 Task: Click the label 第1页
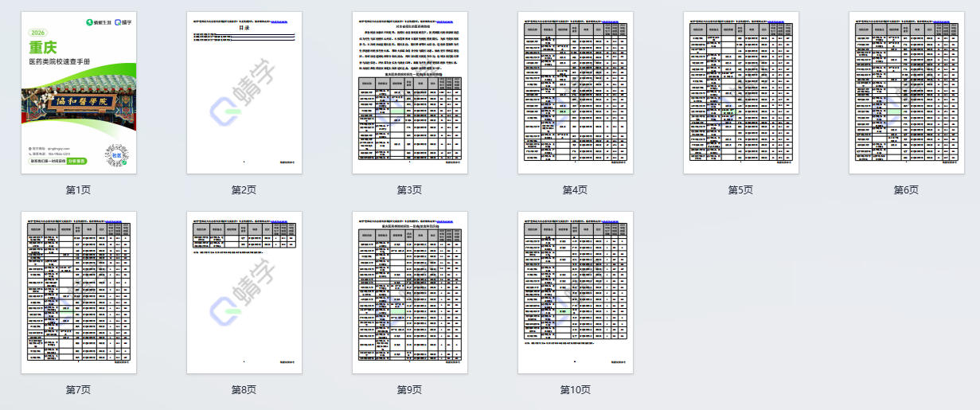(x=79, y=190)
